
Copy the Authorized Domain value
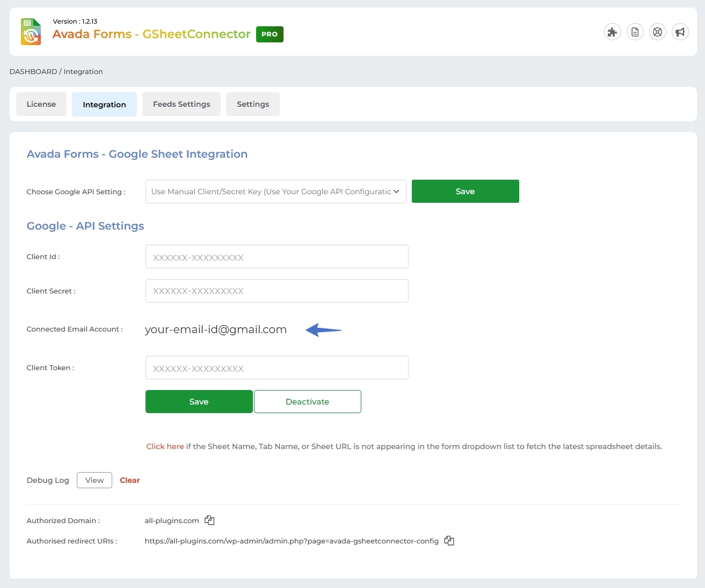click(209, 520)
